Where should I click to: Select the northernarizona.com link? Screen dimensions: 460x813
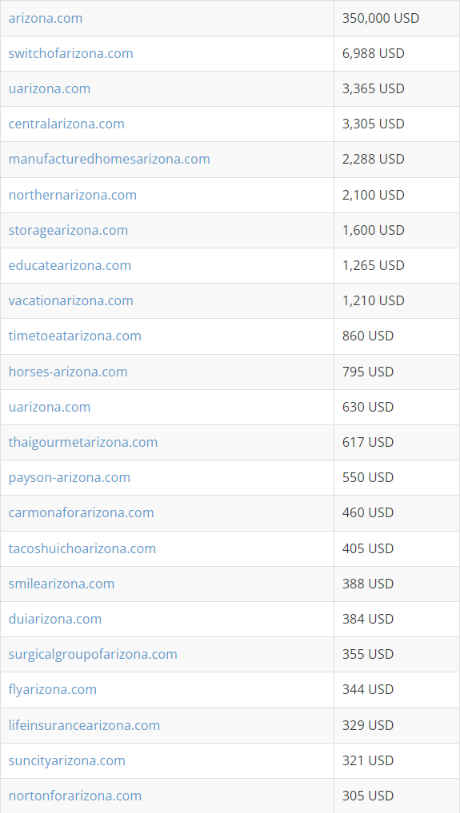tap(73, 195)
